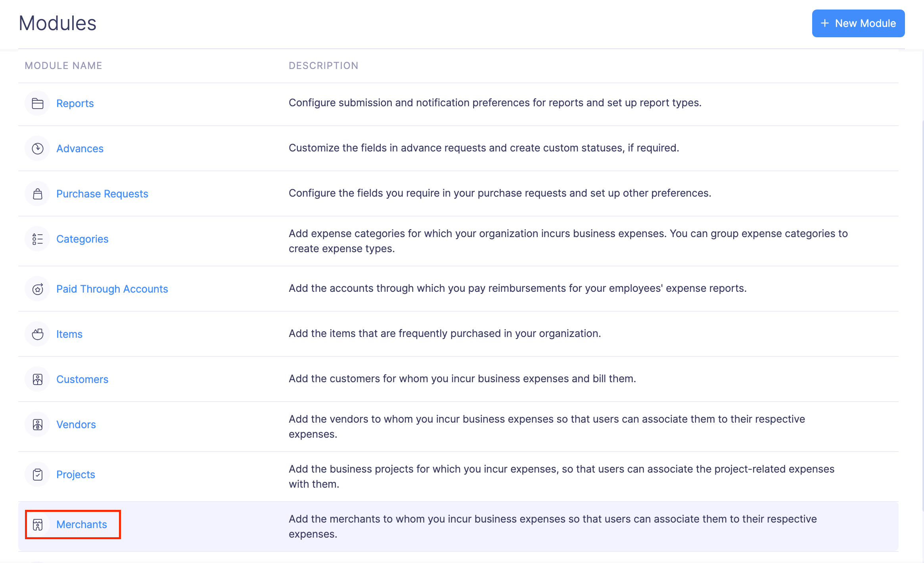Click the Reports folder icon
The image size is (924, 563).
pyautogui.click(x=38, y=103)
